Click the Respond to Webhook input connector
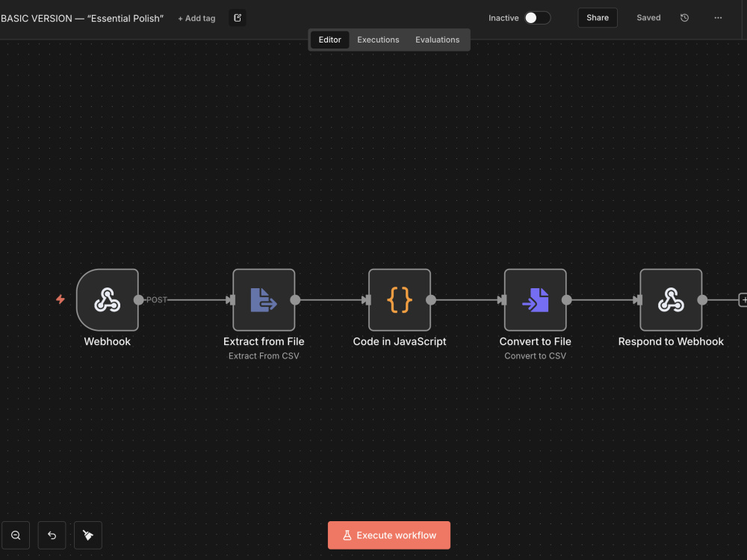 pos(639,299)
